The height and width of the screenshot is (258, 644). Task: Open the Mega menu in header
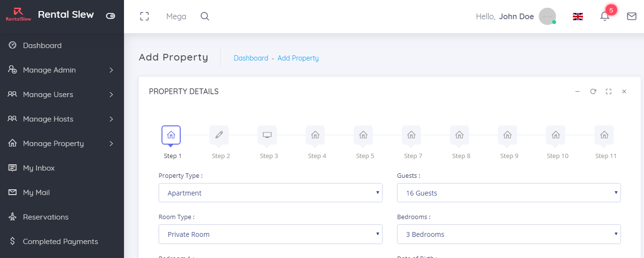[176, 16]
